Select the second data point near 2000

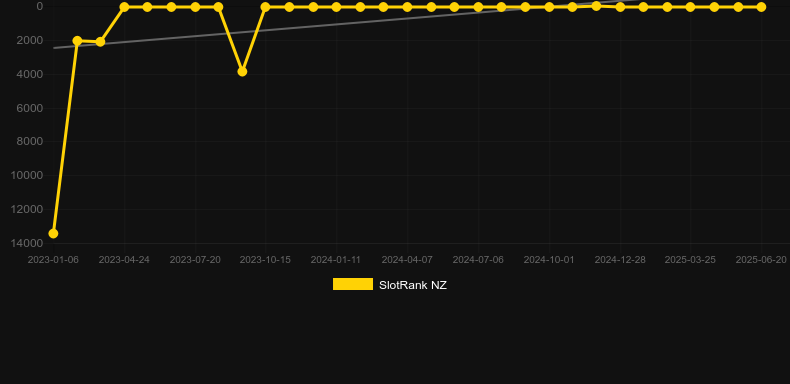pyautogui.click(x=77, y=41)
